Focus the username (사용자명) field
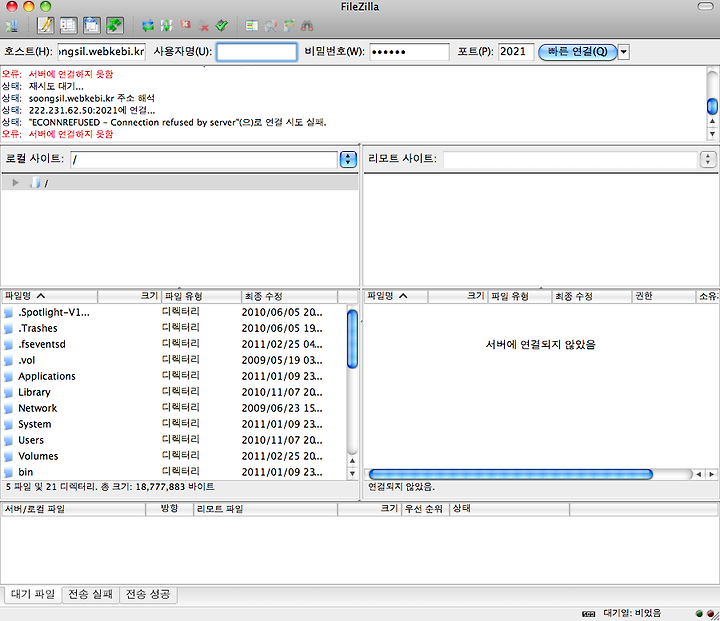The height and width of the screenshot is (621, 720). [x=257, y=51]
